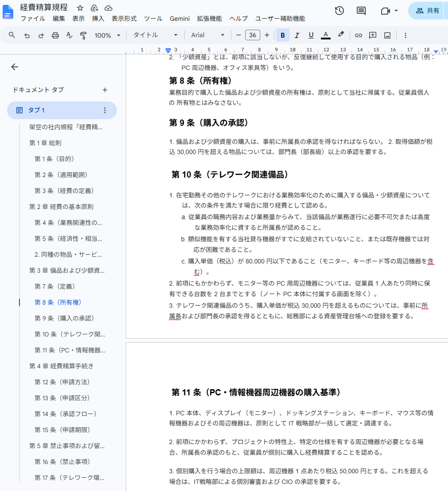Open the highlight color pen
This screenshot has width=448, height=491.
340,35
